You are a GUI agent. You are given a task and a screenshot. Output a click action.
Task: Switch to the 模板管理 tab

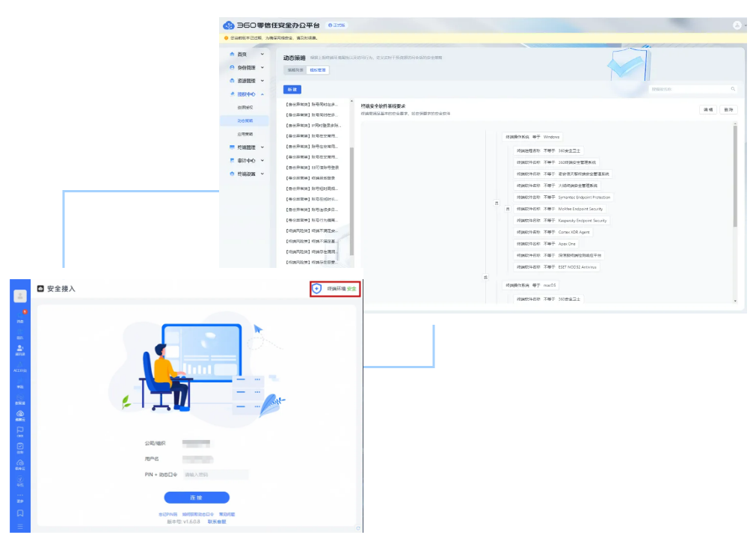319,70
